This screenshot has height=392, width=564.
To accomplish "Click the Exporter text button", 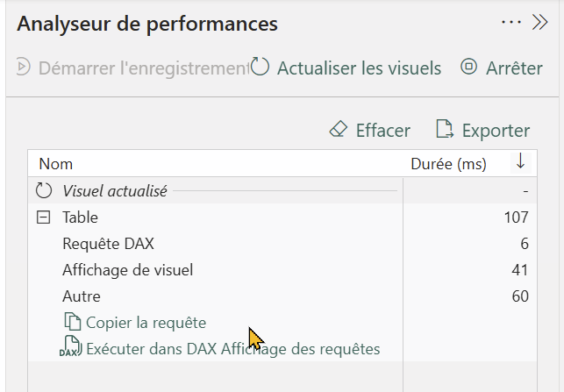I will [496, 130].
